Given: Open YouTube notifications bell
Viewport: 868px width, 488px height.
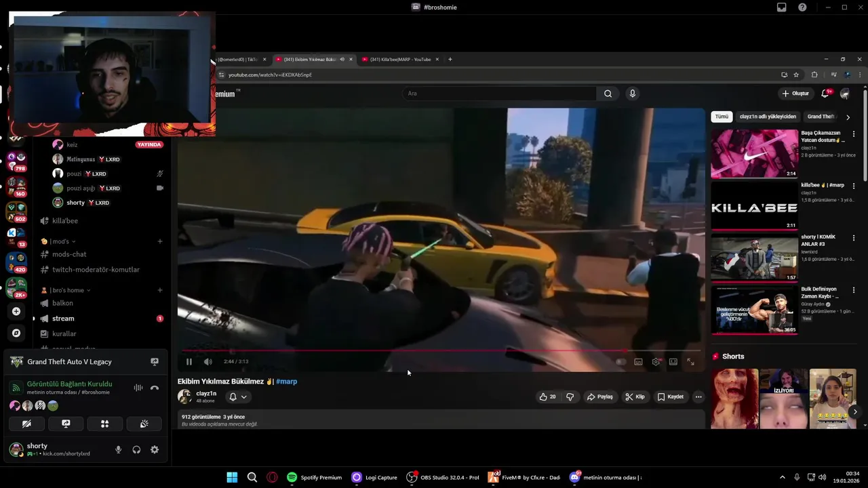Looking at the screenshot, I should point(825,94).
